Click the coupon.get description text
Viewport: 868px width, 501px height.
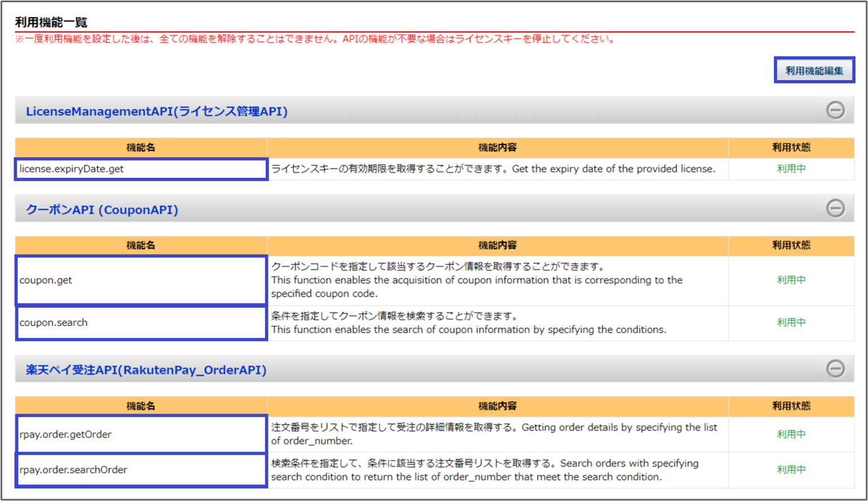pos(477,280)
